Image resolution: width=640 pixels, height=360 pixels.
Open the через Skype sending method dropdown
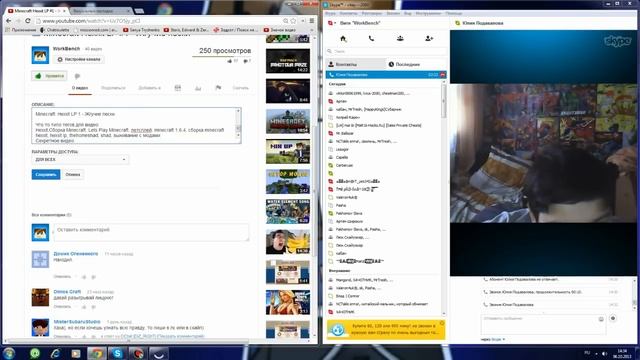click(493, 339)
